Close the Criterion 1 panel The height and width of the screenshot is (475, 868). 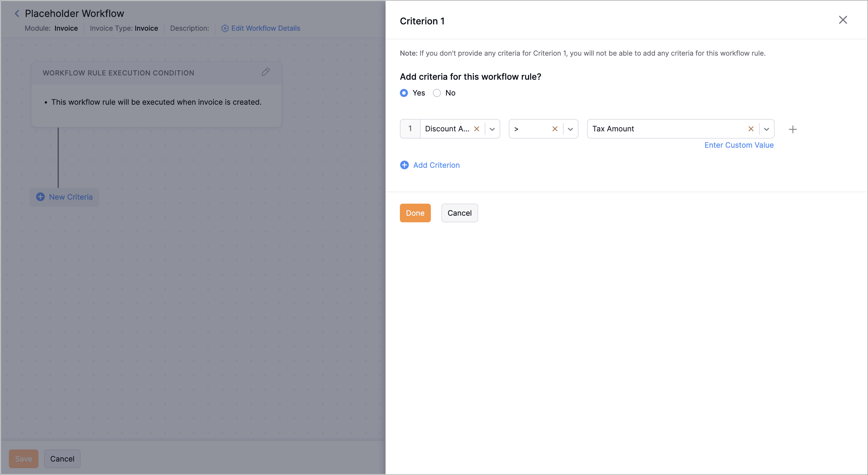point(842,20)
